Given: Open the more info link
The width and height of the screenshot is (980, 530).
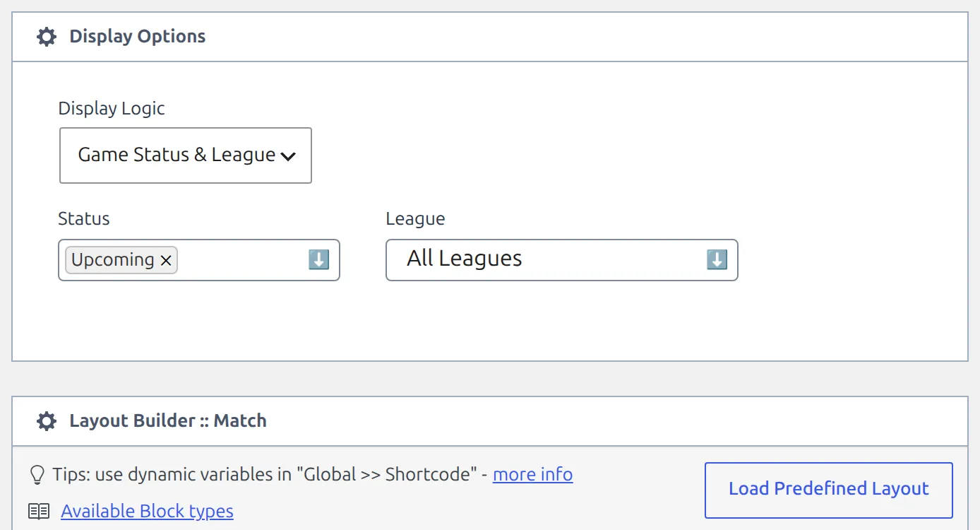Looking at the screenshot, I should pos(533,474).
